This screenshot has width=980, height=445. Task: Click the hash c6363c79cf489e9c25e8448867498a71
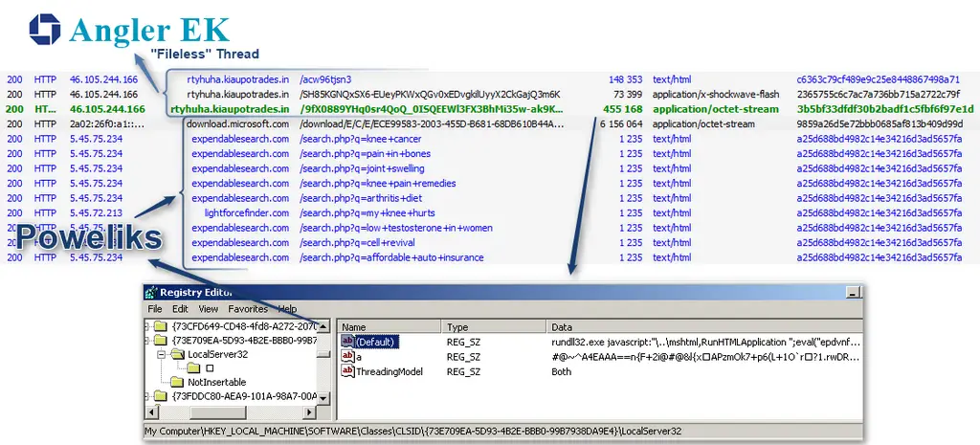(879, 79)
